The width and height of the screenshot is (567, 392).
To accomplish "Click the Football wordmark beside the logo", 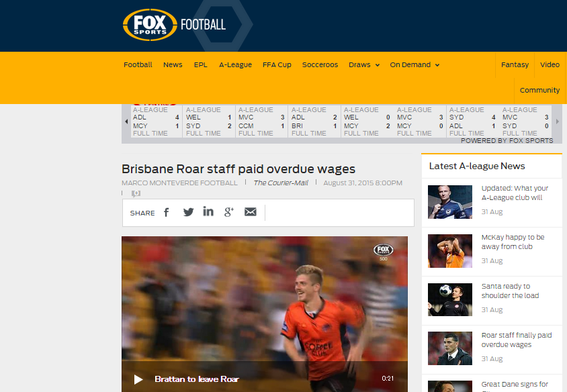I will [204, 25].
